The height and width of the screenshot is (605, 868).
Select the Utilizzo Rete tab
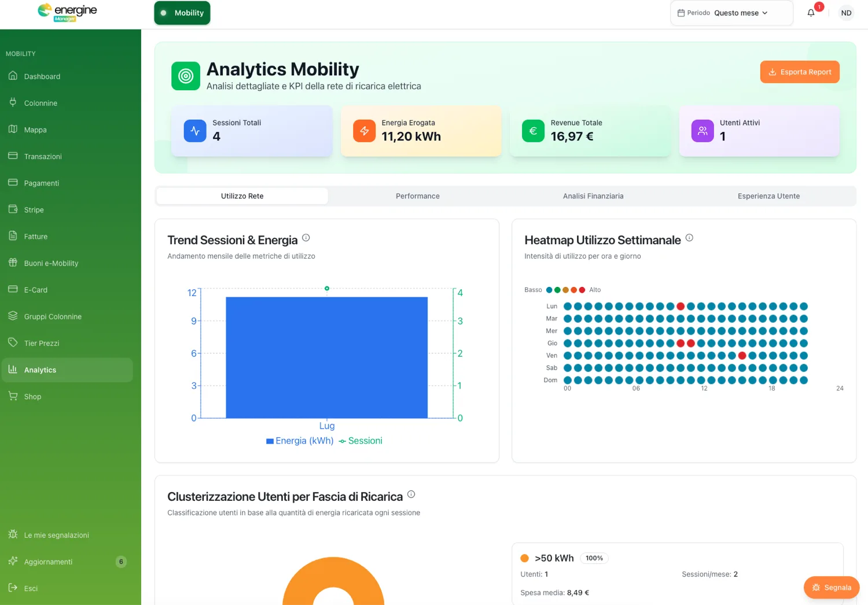[242, 196]
